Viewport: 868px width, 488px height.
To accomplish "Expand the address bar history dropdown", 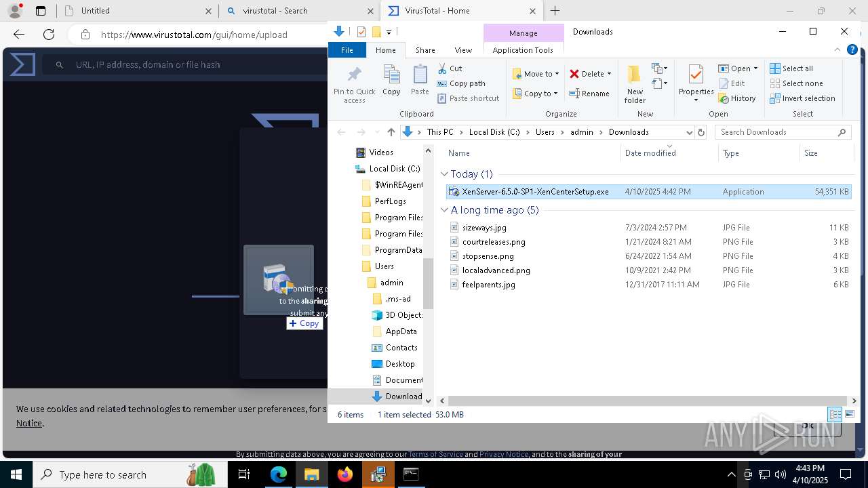I will [x=689, y=132].
